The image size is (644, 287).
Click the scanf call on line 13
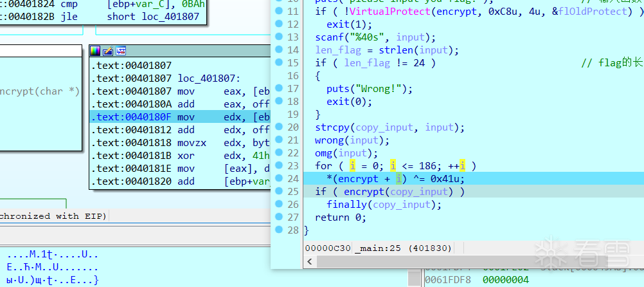click(329, 37)
